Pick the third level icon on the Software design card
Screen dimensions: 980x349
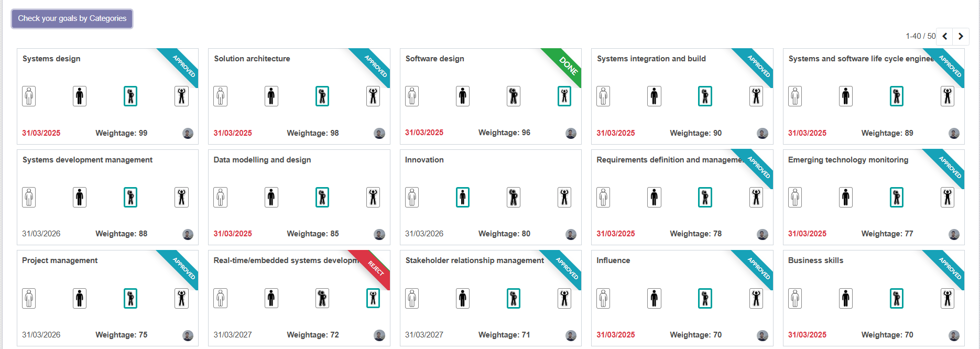tap(514, 96)
